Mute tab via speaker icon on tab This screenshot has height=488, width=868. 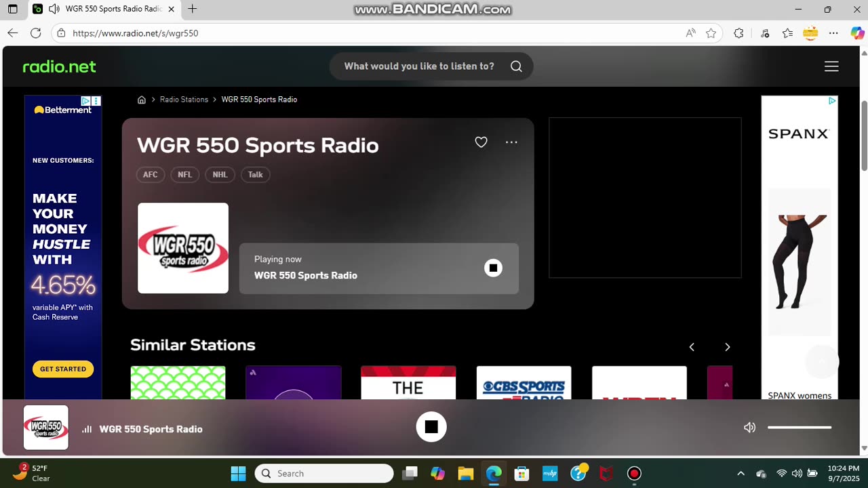point(54,9)
